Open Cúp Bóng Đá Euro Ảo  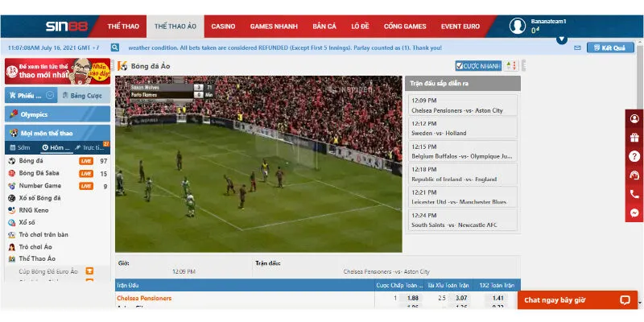[x=48, y=271]
